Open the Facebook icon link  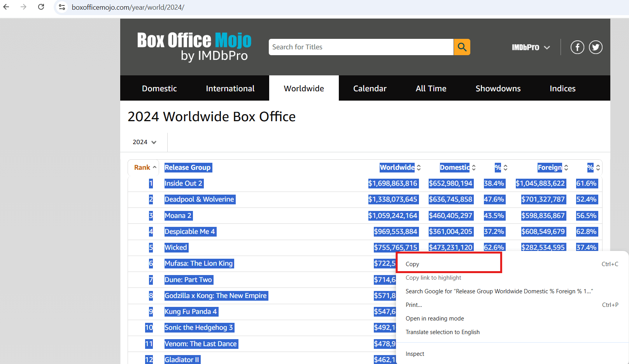577,47
